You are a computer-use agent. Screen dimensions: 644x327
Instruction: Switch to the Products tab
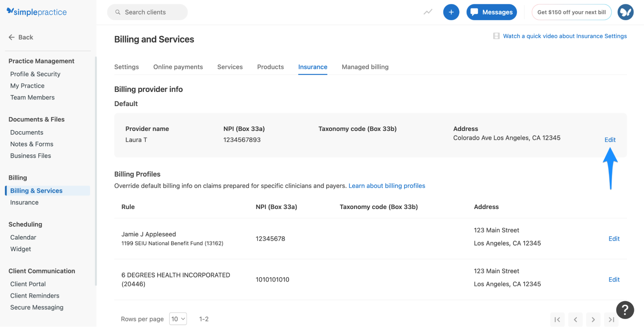(270, 67)
